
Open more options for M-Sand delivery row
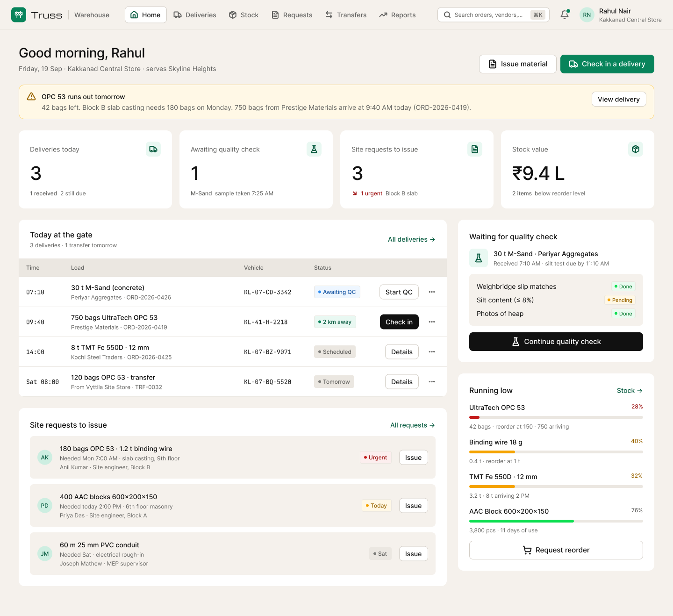(x=432, y=292)
